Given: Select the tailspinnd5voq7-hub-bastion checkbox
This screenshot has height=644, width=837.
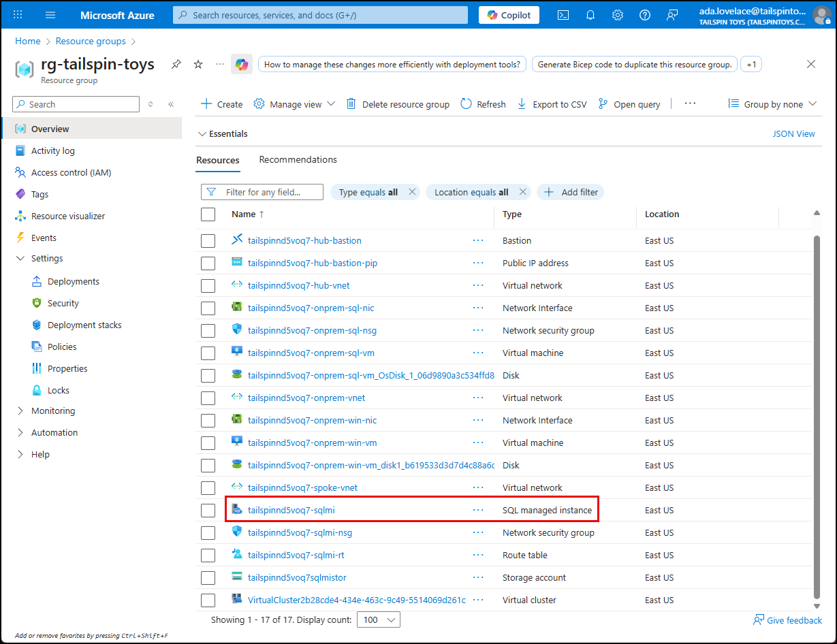Looking at the screenshot, I should pyautogui.click(x=208, y=240).
